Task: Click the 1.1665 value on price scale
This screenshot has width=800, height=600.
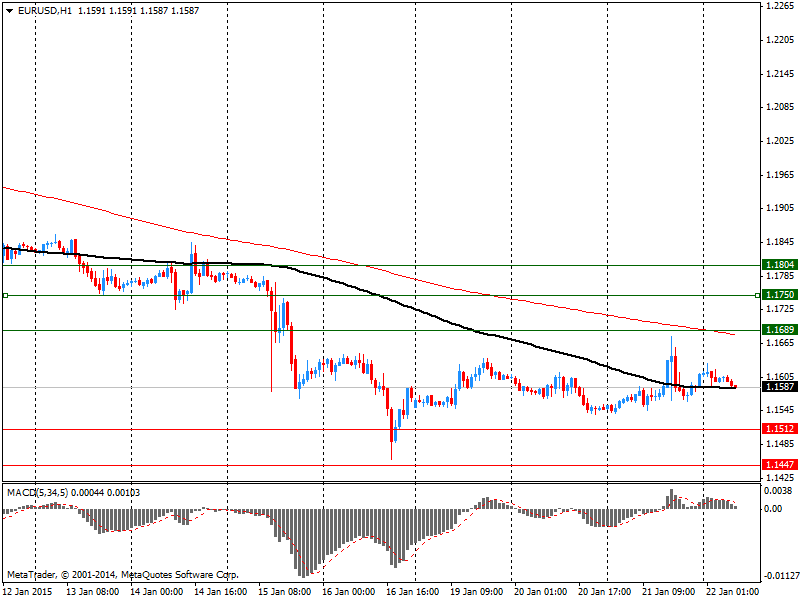Action: 781,343
